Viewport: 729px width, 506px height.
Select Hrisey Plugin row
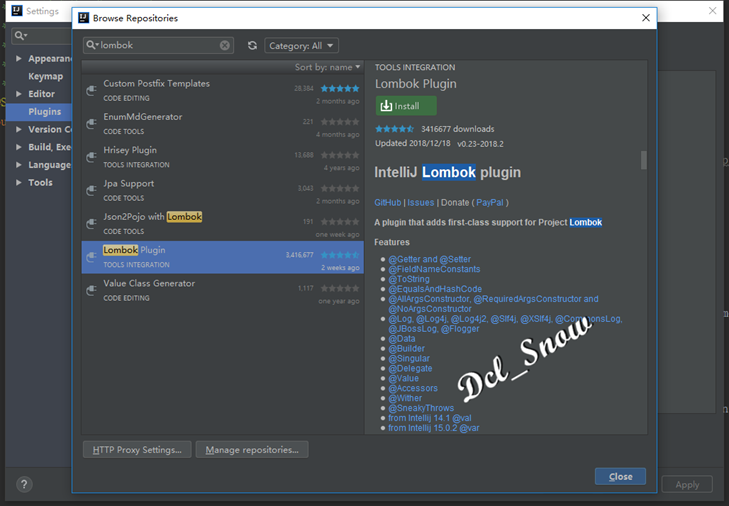(x=222, y=158)
